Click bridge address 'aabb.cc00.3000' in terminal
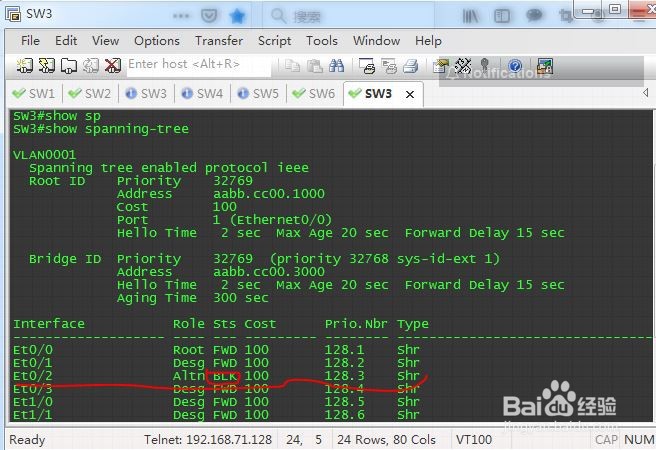Image resolution: width=656 pixels, height=450 pixels. tap(269, 271)
